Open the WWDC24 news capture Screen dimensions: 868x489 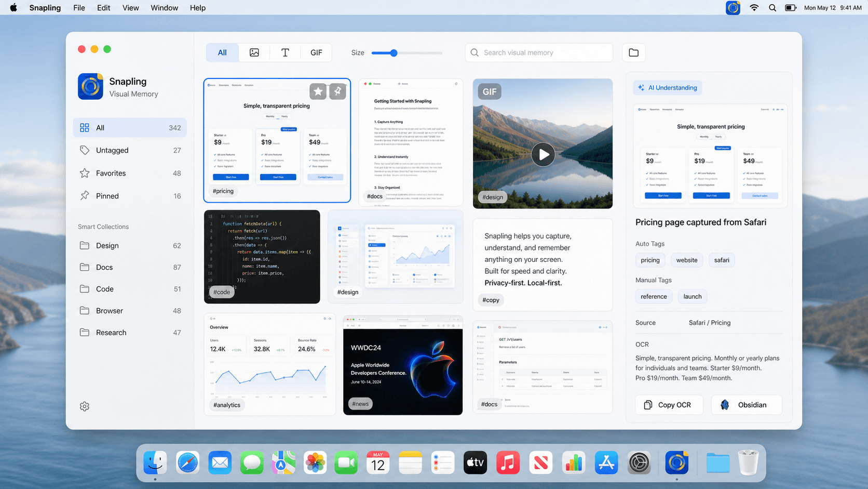point(403,365)
